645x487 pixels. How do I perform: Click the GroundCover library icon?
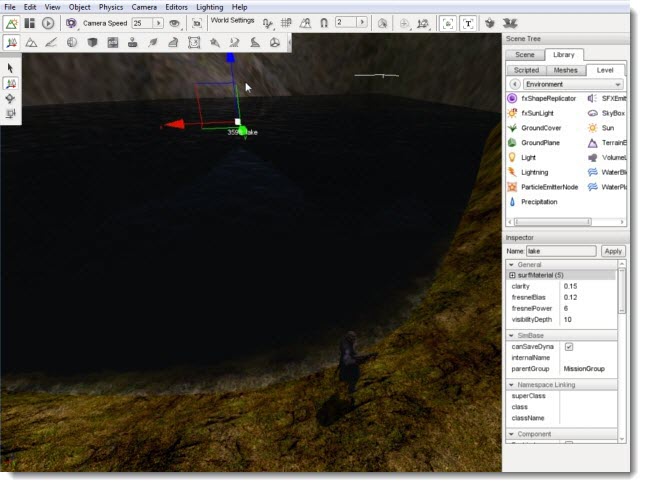coord(512,128)
